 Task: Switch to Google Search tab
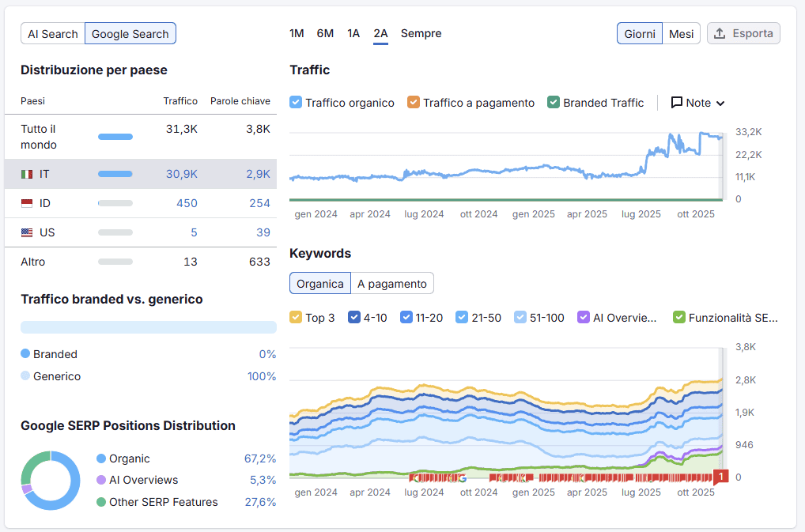[130, 34]
